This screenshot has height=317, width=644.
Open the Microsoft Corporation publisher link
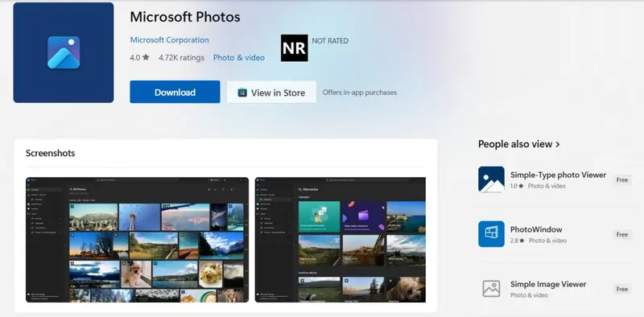pyautogui.click(x=170, y=40)
